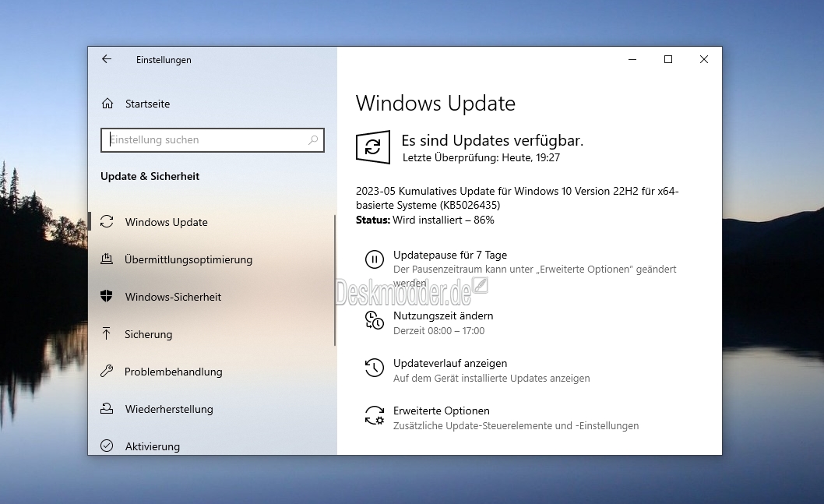Open the Aktivierung page
824x504 pixels.
click(x=152, y=446)
